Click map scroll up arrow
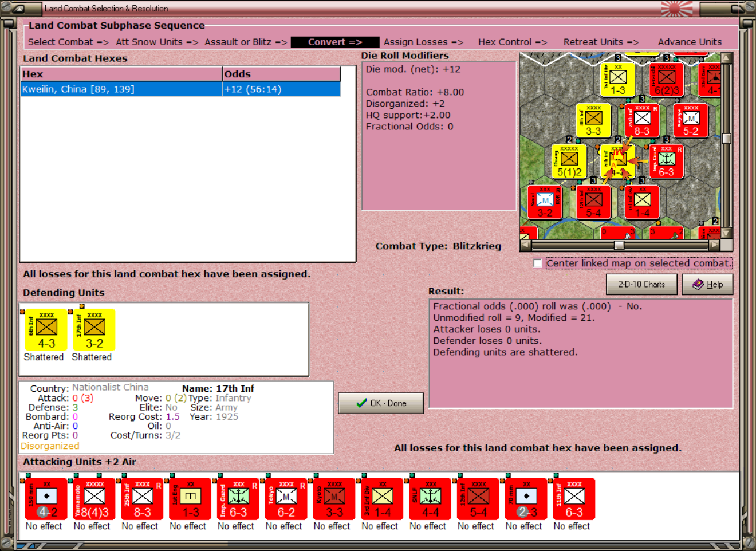Screen dimensions: 756x551 click(x=727, y=58)
